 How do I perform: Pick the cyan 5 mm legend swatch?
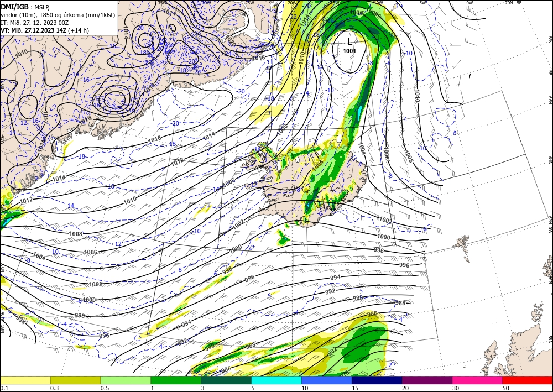pyautogui.click(x=276, y=380)
